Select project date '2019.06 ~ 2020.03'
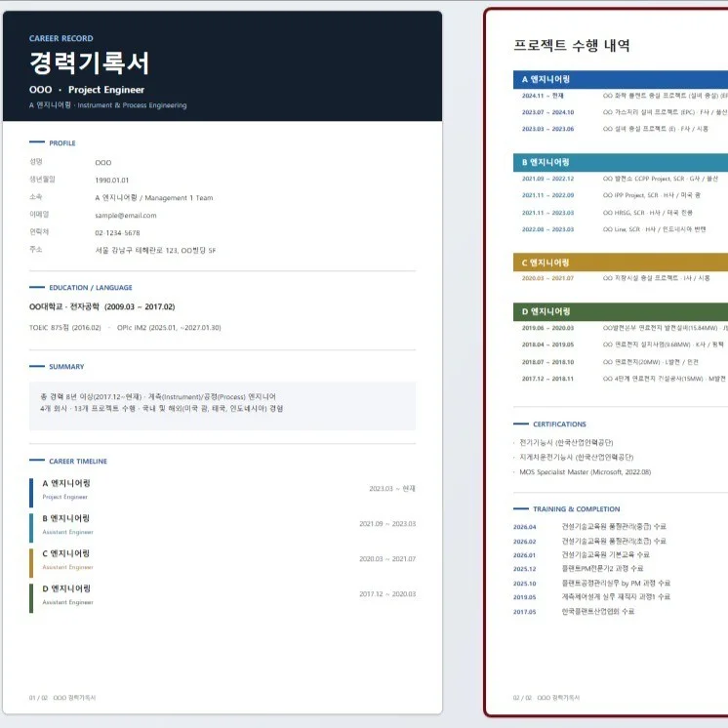Viewport: 728px width, 728px height. pyautogui.click(x=547, y=328)
